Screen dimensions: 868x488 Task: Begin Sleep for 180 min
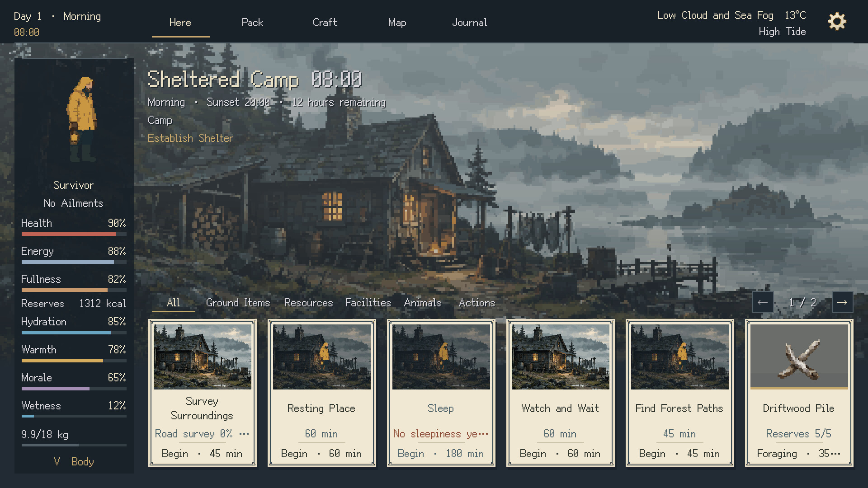(x=441, y=454)
